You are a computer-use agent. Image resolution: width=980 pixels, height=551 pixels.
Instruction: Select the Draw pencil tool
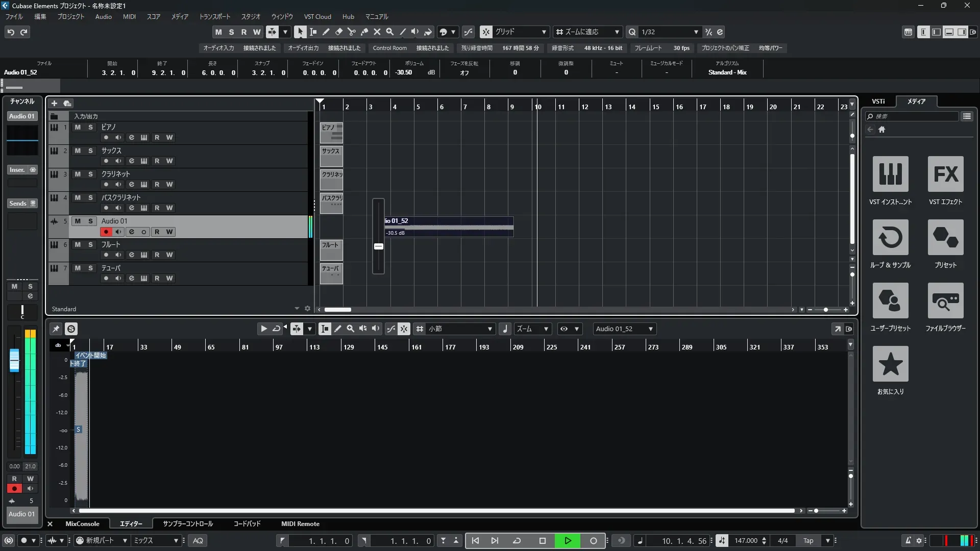point(326,32)
